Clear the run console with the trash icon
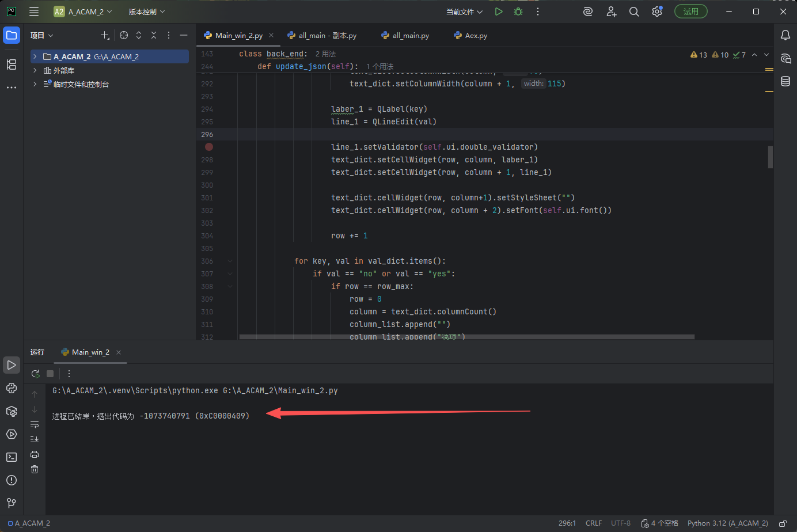The width and height of the screenshot is (797, 532). (35, 469)
